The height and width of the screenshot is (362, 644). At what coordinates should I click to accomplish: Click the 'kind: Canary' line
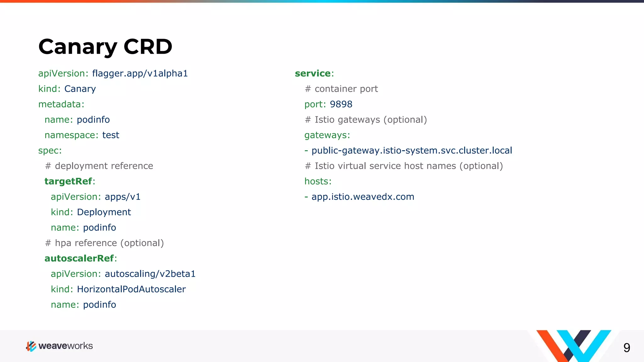[67, 89]
